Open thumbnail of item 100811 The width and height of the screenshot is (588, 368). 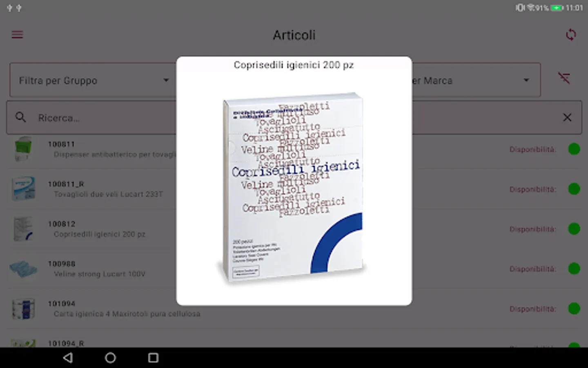(23, 149)
